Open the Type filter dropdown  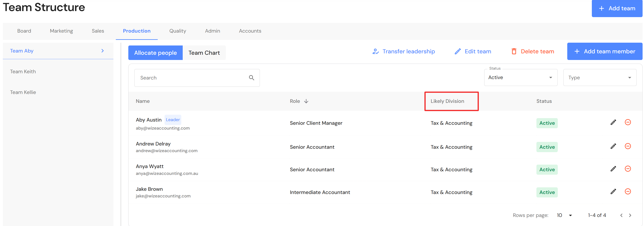599,78
